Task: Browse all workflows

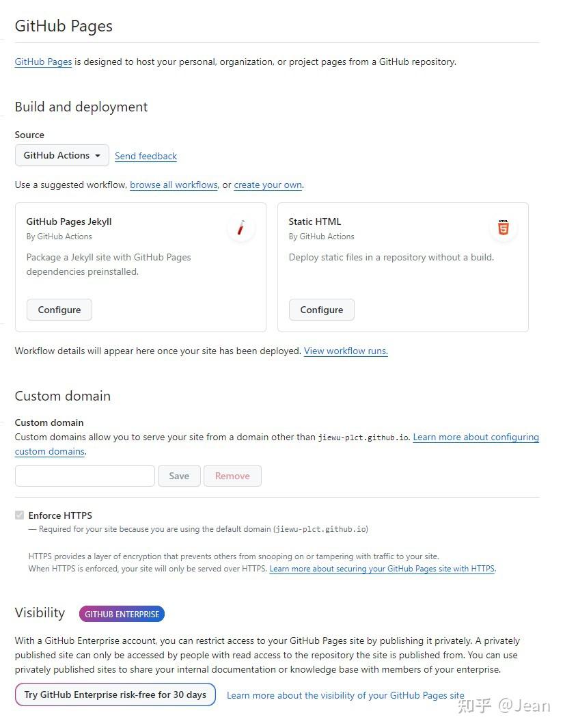Action: click(174, 185)
